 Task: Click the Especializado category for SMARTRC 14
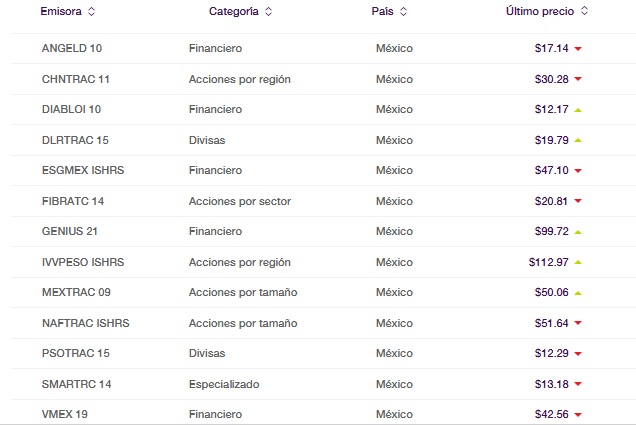tap(224, 384)
